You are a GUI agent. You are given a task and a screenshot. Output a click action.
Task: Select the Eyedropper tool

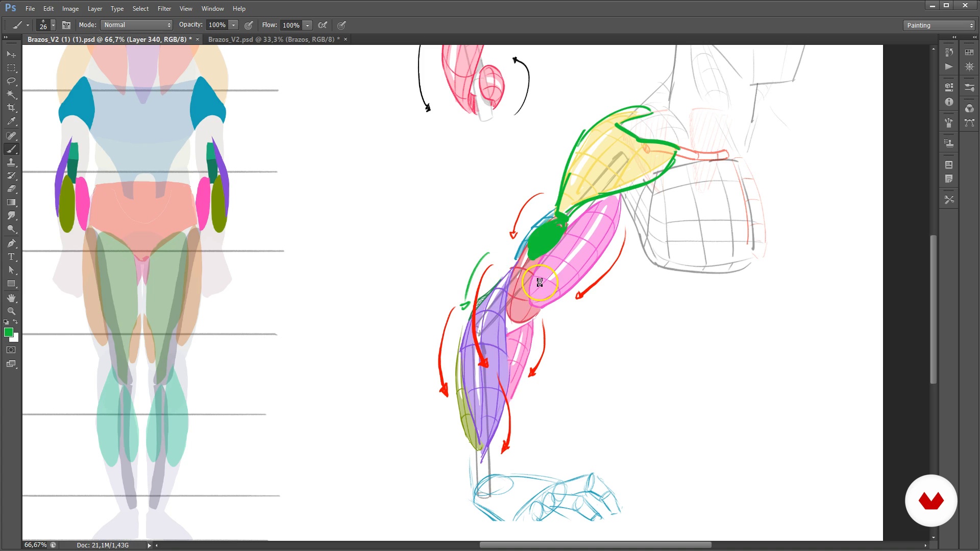tap(11, 121)
